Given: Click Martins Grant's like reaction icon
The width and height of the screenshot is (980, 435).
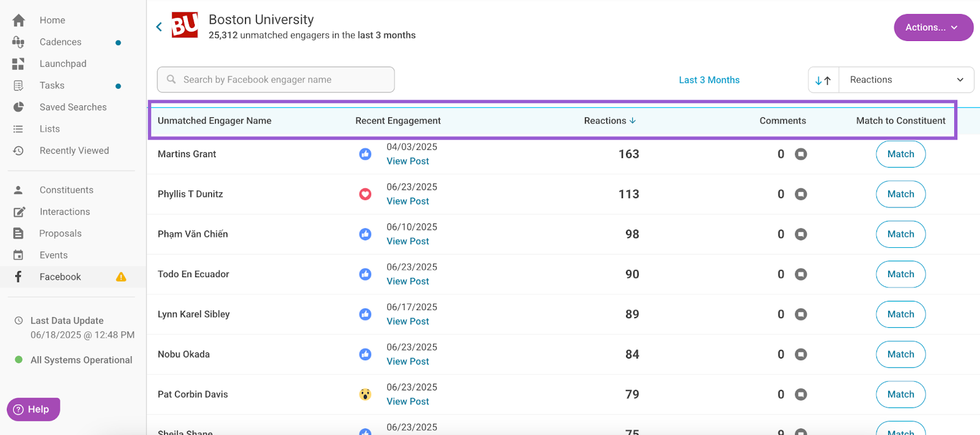Looking at the screenshot, I should click(365, 154).
